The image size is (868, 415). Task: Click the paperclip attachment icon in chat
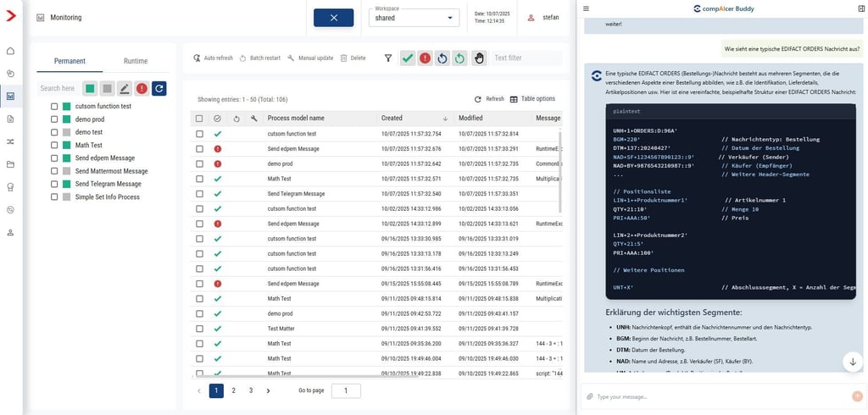point(590,396)
